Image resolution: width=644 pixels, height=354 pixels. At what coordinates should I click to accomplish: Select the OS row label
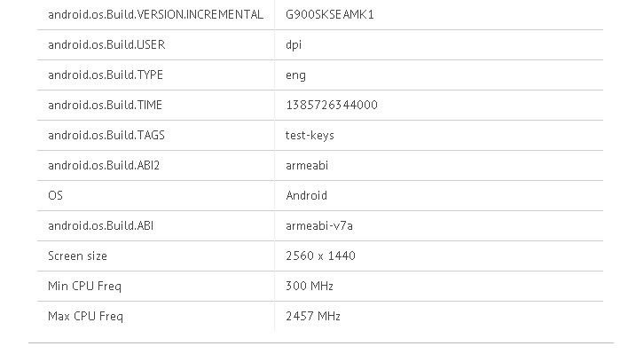pos(56,195)
